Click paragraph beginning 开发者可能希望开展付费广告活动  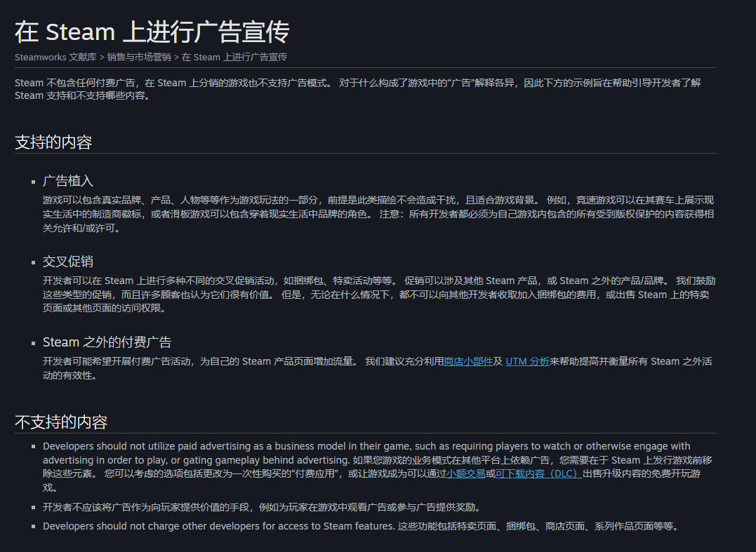(x=377, y=368)
